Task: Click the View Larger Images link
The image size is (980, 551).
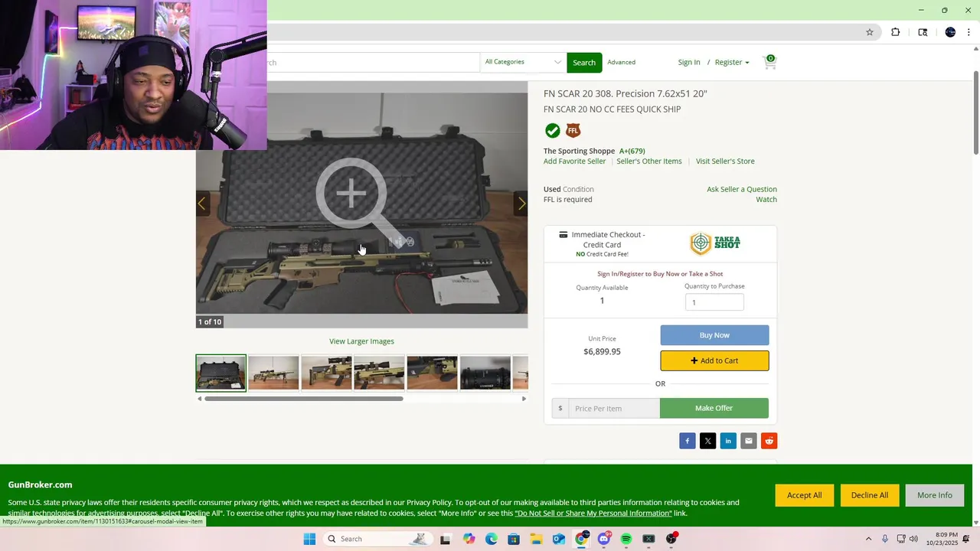Action: click(x=361, y=341)
